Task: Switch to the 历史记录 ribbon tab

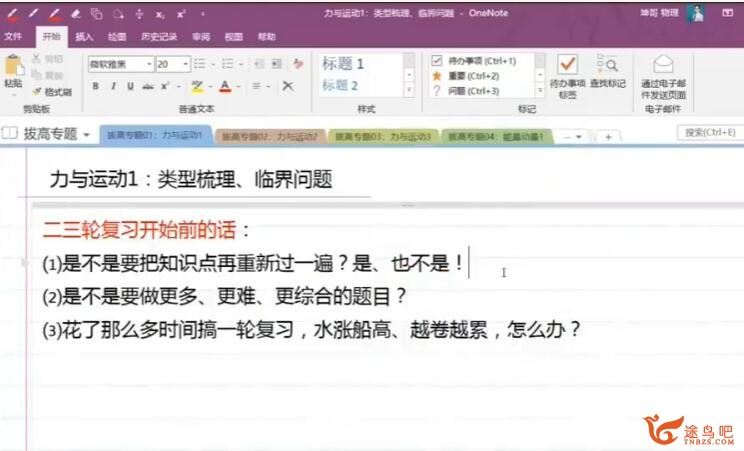Action: tap(159, 37)
